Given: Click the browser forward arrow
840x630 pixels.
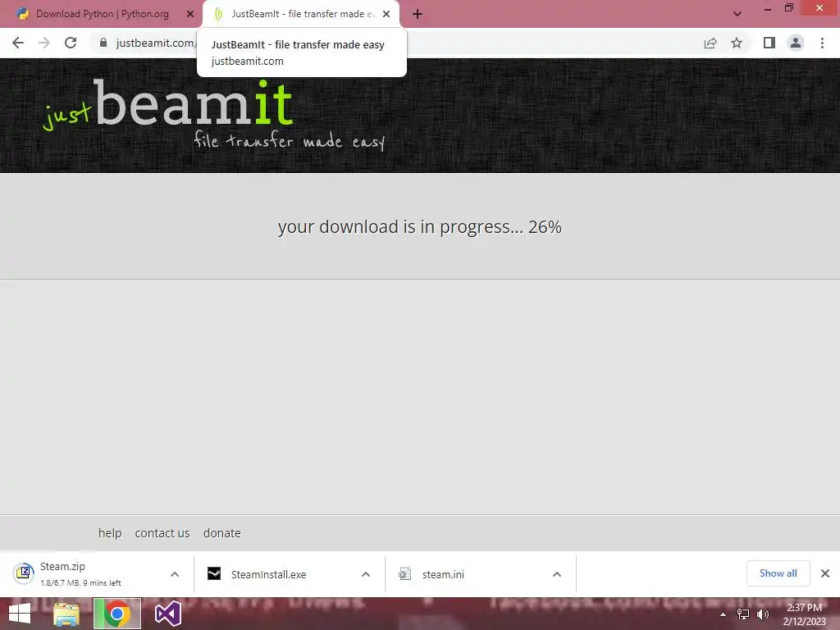Looking at the screenshot, I should click(x=44, y=43).
